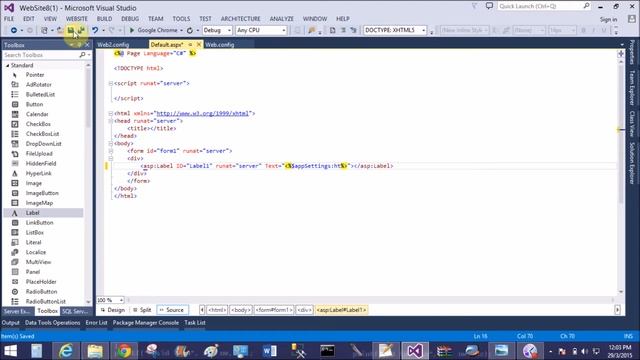The width and height of the screenshot is (640, 360).
Task: Select the CheckBox control in Toolbox
Action: [x=38, y=124]
